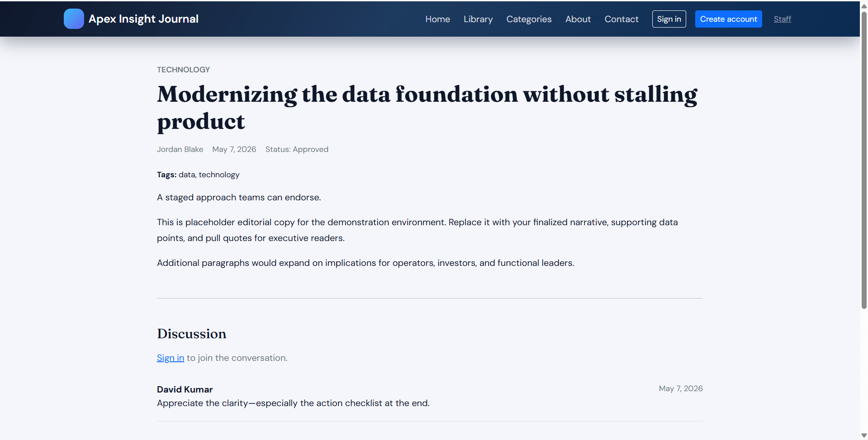
Task: Click the TECHNOLOGY category label
Action: coord(183,70)
